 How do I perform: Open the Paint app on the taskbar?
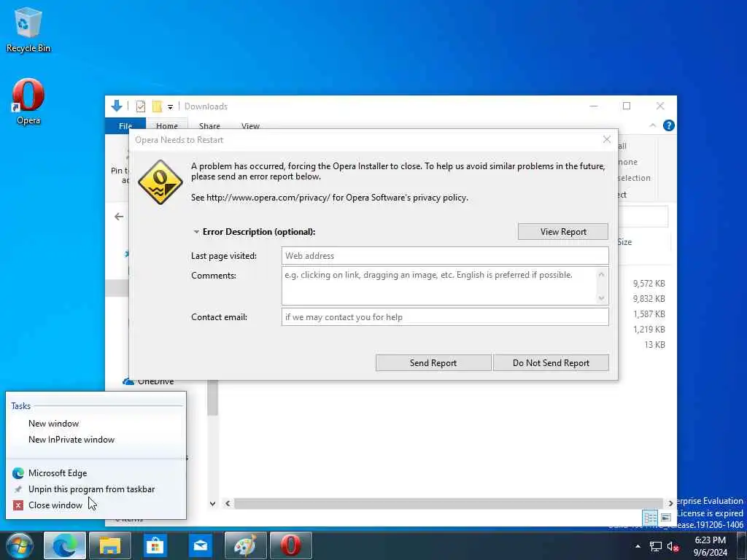pyautogui.click(x=246, y=545)
